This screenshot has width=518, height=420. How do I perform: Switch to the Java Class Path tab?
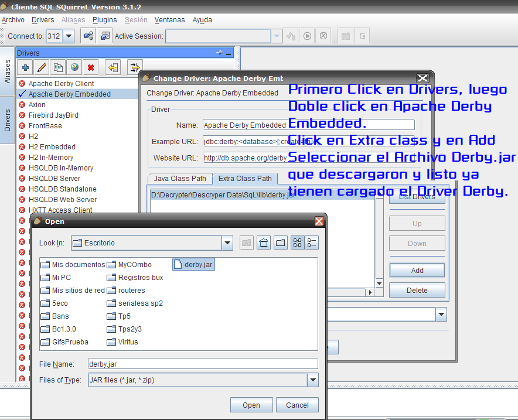(x=180, y=179)
